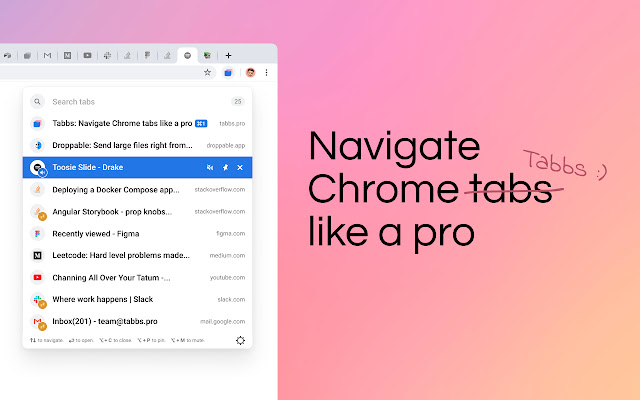Click the Search tabs input field
640x400 pixels.
[x=139, y=102]
